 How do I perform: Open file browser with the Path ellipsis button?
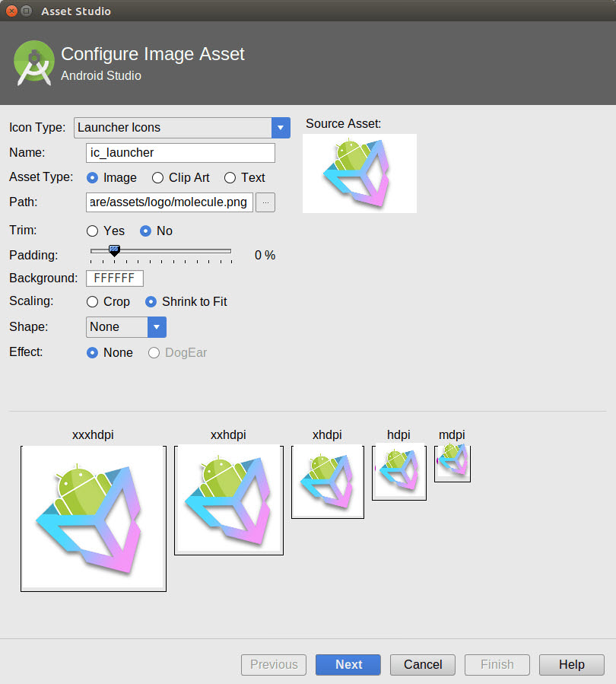click(x=265, y=202)
